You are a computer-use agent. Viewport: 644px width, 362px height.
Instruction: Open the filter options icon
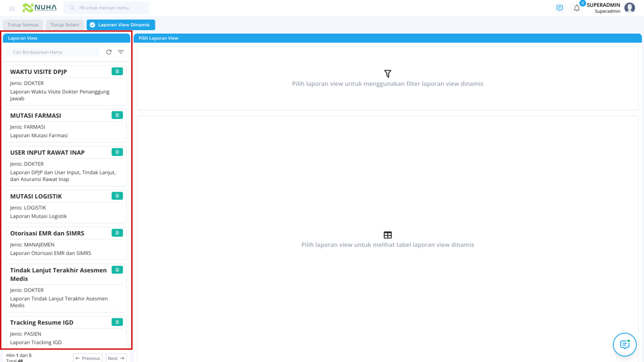tap(121, 52)
